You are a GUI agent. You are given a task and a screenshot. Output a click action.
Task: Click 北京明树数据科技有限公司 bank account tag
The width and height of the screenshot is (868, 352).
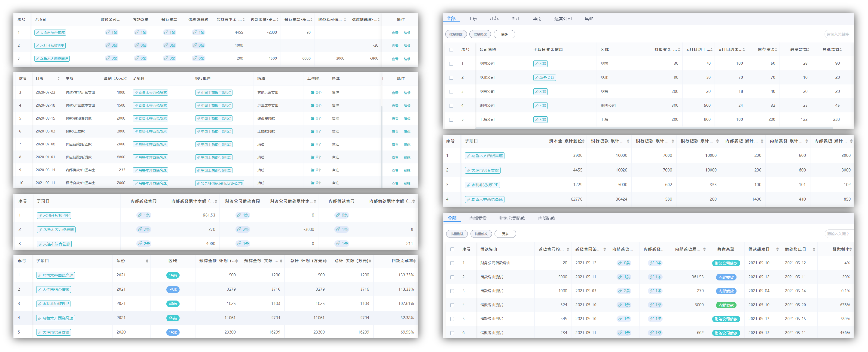click(x=219, y=183)
